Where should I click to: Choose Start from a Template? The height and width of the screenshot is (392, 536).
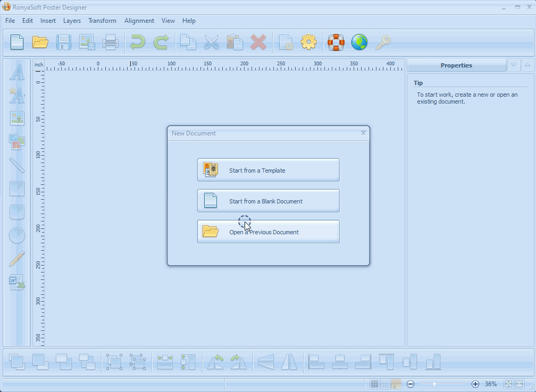pos(269,170)
